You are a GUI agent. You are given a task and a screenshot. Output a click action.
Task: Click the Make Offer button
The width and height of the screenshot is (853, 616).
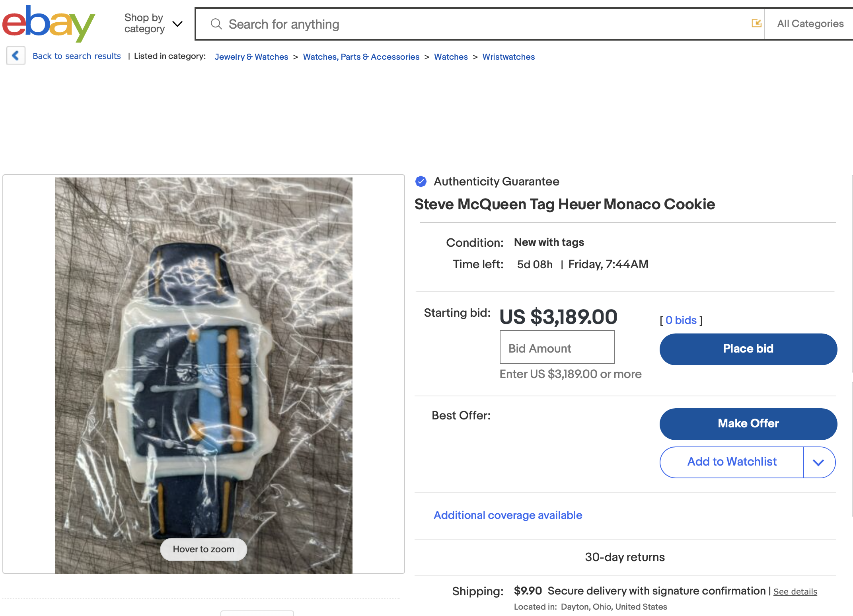tap(748, 424)
